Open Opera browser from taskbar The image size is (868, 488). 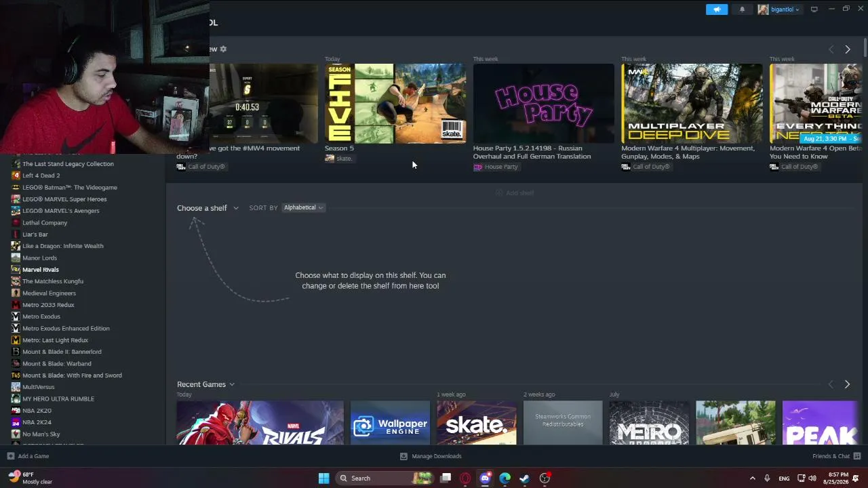pyautogui.click(x=465, y=479)
